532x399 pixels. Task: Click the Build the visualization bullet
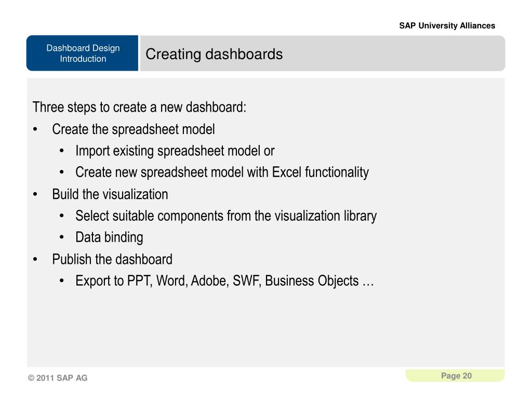pyautogui.click(x=110, y=194)
